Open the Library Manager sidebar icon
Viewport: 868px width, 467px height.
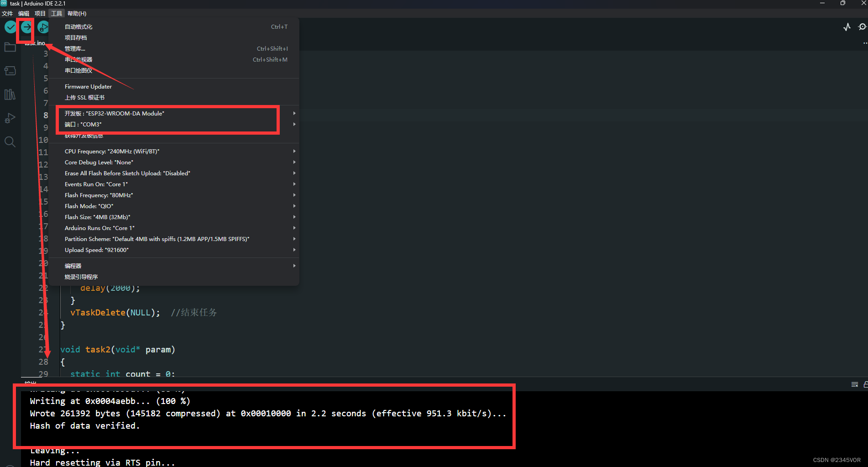pos(10,94)
